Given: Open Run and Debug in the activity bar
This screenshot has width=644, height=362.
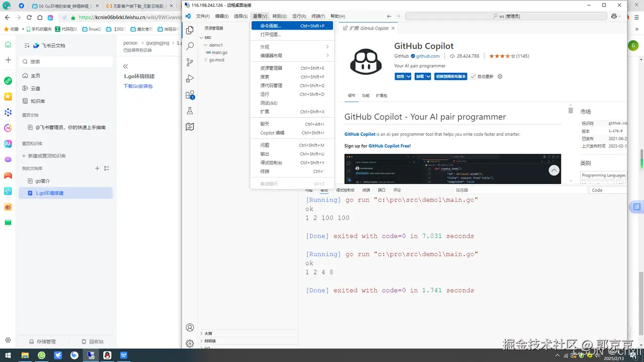Looking at the screenshot, I should tap(190, 78).
